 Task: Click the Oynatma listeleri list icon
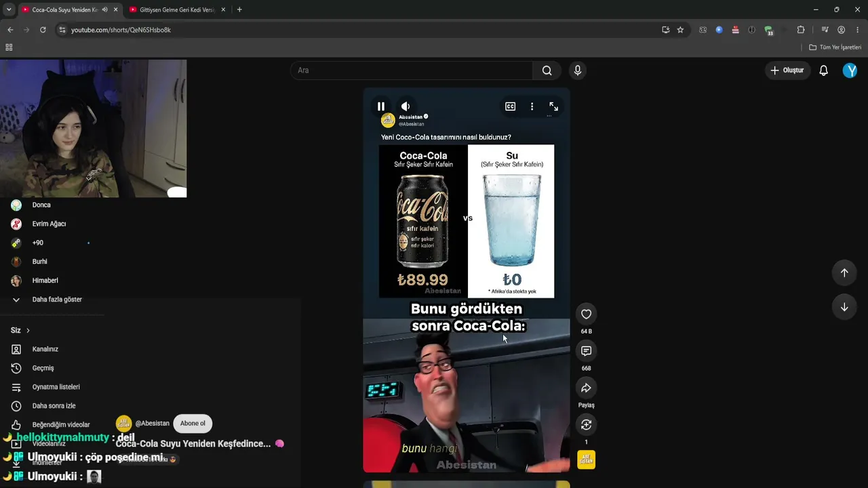click(x=16, y=387)
